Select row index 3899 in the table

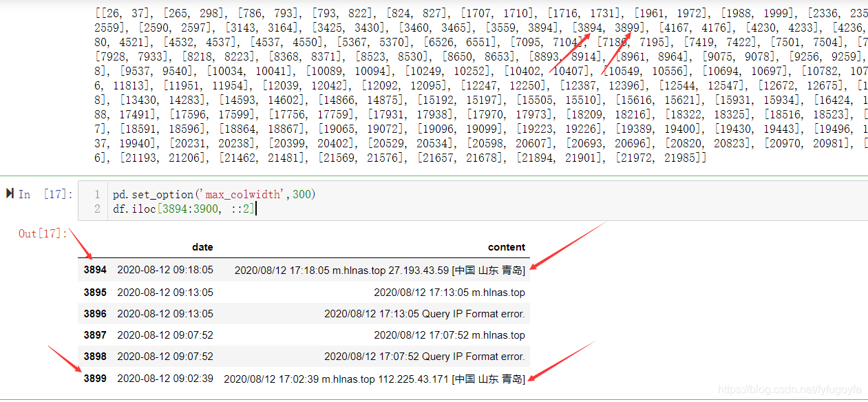tap(95, 378)
